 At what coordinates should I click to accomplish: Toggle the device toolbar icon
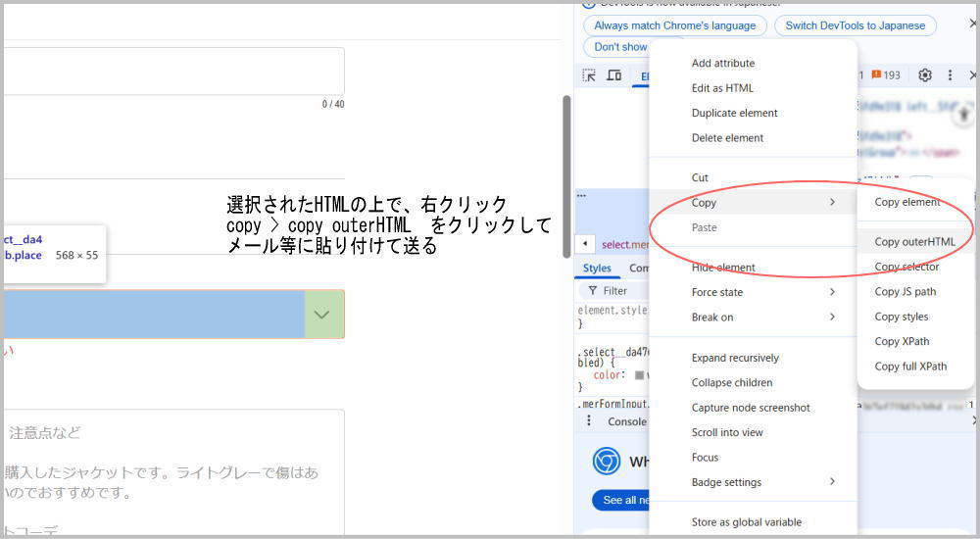tap(613, 75)
